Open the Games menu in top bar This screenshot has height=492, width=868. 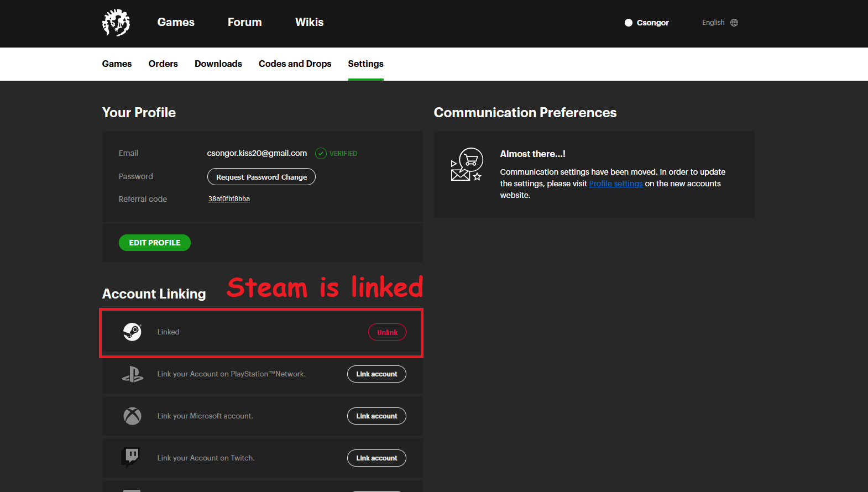(x=176, y=22)
